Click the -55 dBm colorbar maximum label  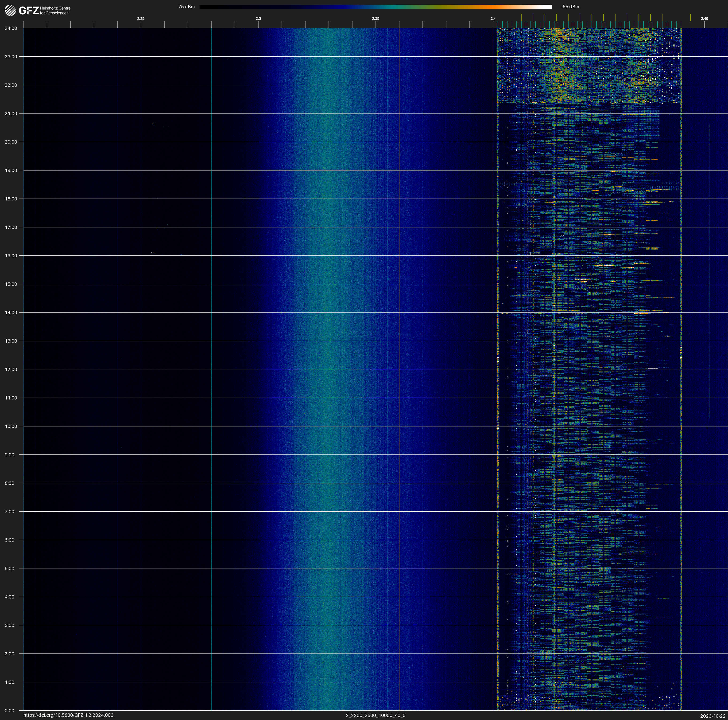pyautogui.click(x=570, y=7)
